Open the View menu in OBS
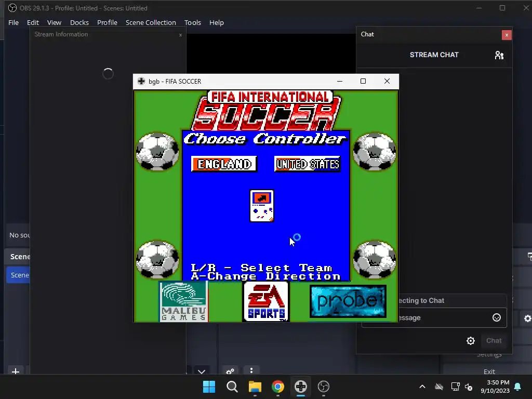 54,22
